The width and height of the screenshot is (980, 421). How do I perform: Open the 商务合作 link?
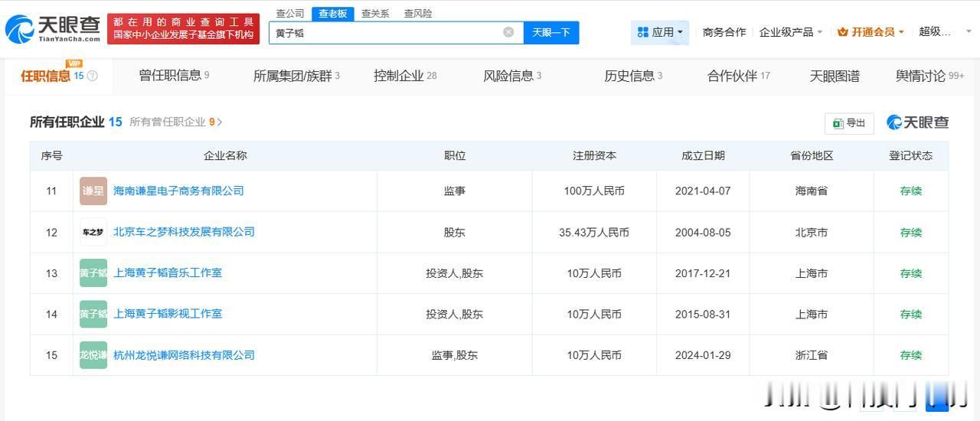click(x=724, y=32)
